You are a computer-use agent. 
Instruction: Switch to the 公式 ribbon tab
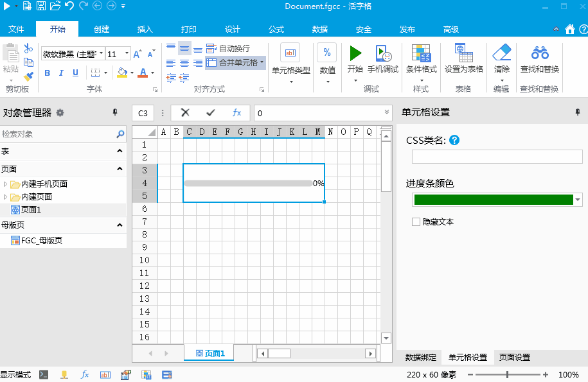coord(276,30)
